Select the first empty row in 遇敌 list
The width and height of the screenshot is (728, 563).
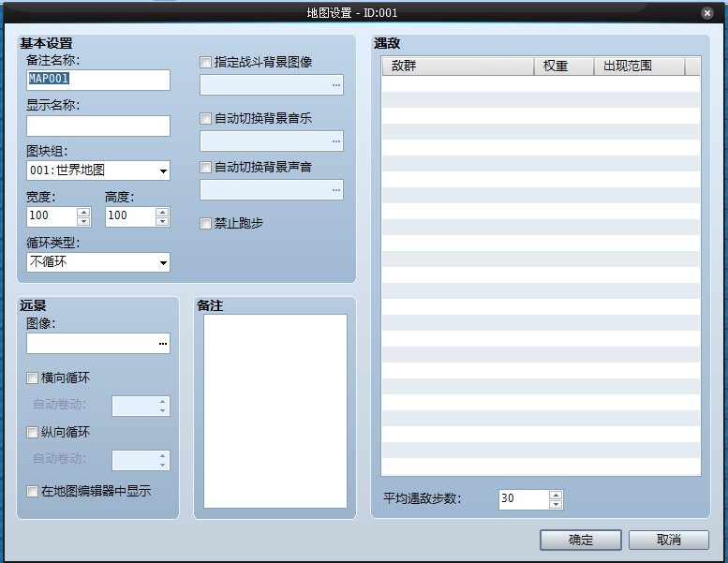click(541, 83)
